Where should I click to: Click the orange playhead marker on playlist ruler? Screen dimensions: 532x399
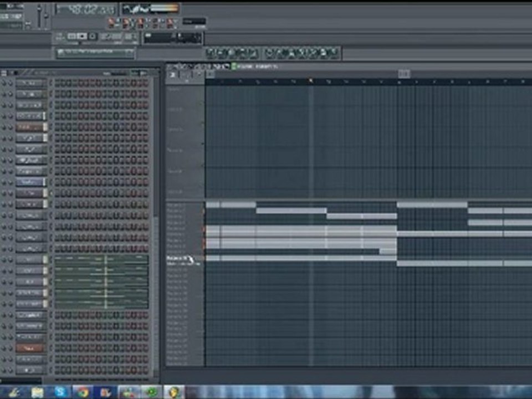pyautogui.click(x=310, y=81)
